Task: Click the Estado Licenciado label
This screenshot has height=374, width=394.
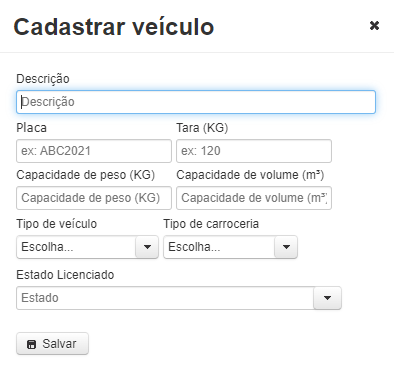Action: pos(65,275)
